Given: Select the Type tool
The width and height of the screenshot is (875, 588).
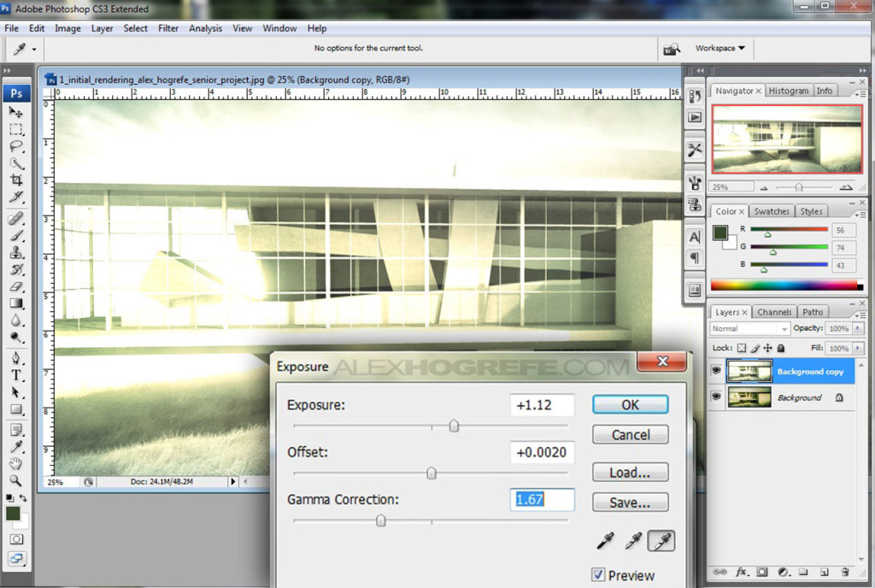Looking at the screenshot, I should point(15,376).
